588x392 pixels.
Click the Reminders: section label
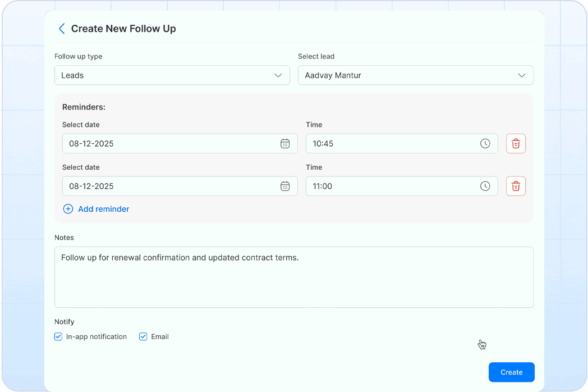[84, 107]
